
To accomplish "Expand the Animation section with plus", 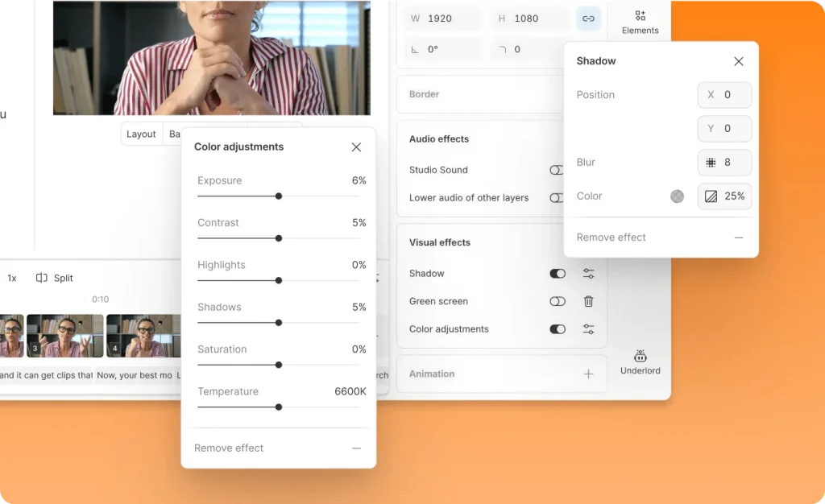I will 588,374.
